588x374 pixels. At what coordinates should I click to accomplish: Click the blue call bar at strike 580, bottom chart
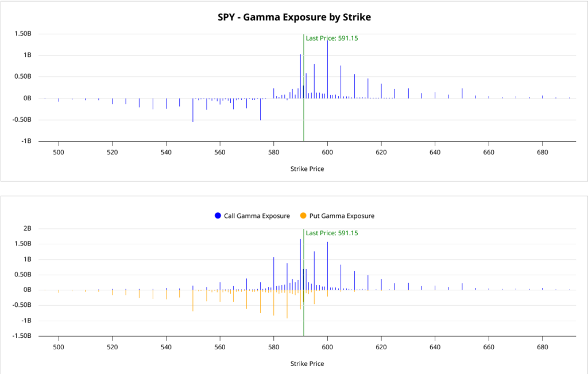pyautogui.click(x=274, y=273)
